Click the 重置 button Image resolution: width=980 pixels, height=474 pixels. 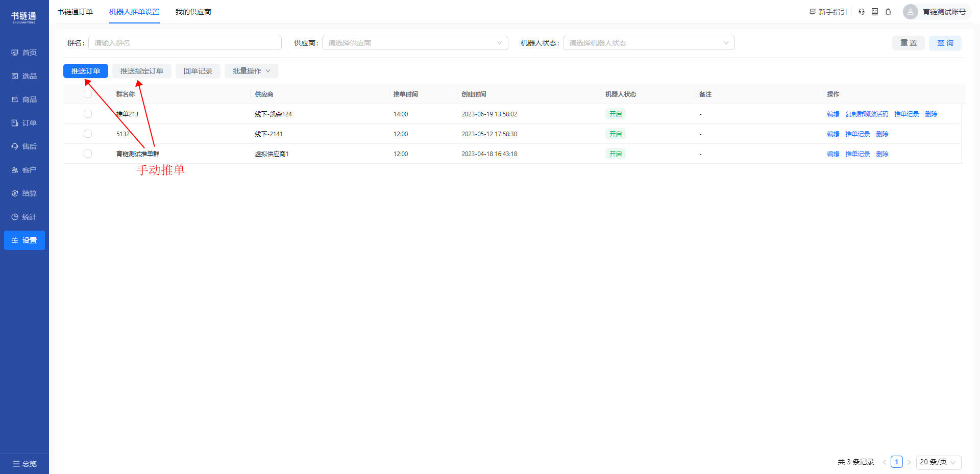pyautogui.click(x=909, y=43)
